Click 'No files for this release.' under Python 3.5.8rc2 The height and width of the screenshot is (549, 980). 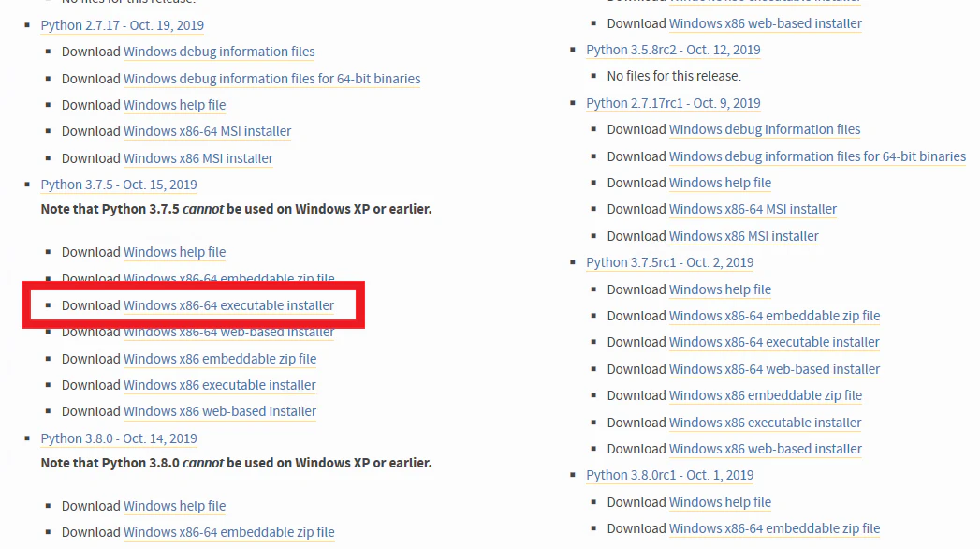(x=674, y=76)
